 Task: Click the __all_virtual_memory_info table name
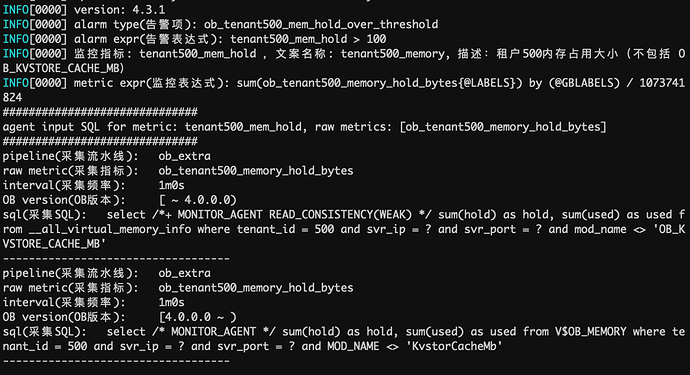[110, 229]
